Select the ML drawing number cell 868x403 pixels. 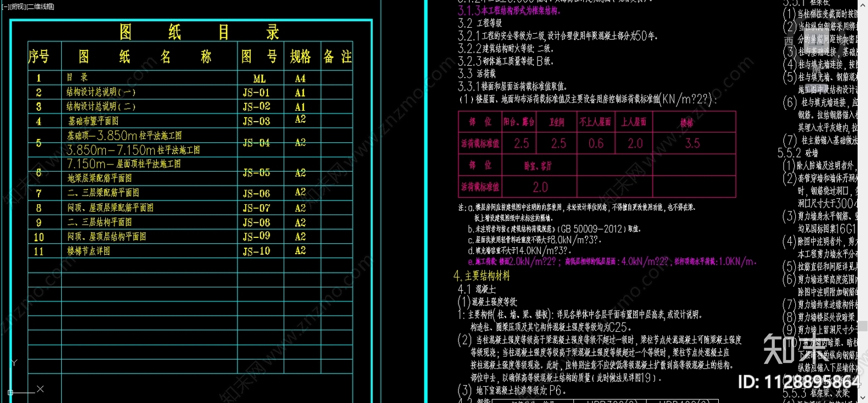point(259,79)
